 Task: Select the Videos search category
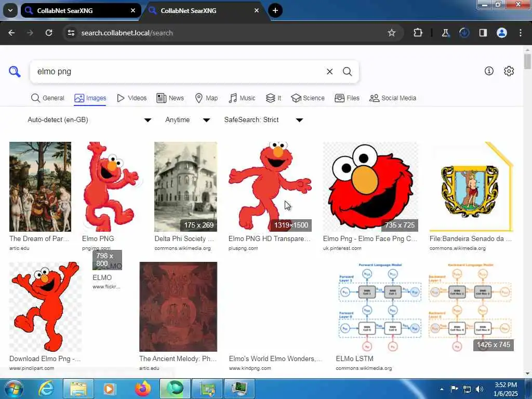(x=131, y=98)
